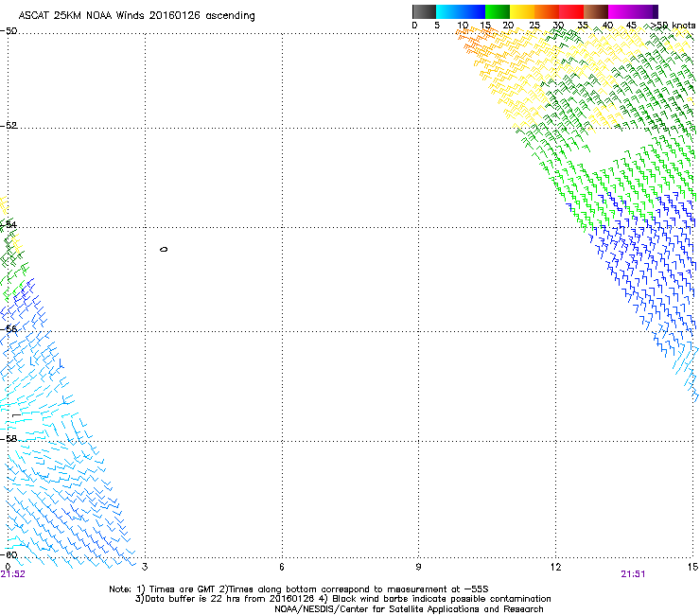Click the longitude label 9

point(418,567)
